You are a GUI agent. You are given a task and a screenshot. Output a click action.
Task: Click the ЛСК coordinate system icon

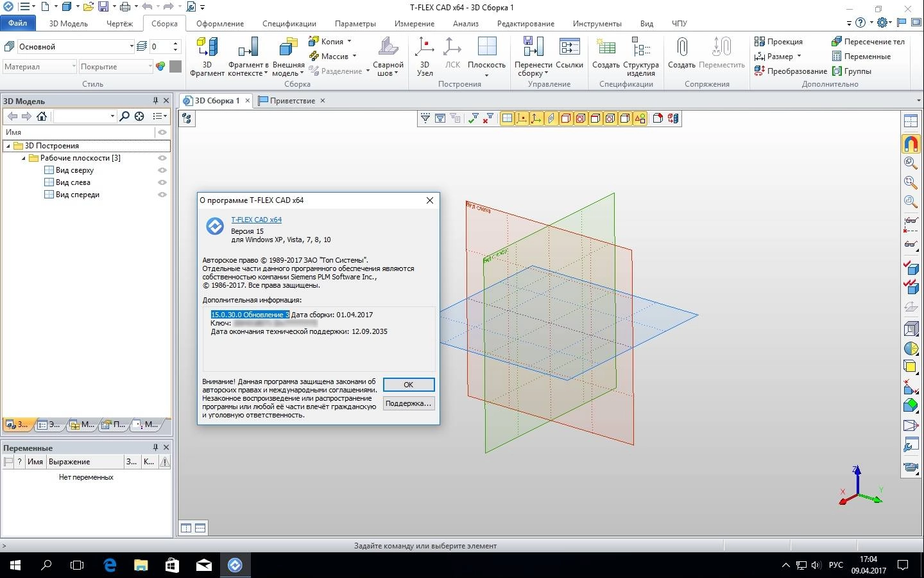(x=452, y=48)
